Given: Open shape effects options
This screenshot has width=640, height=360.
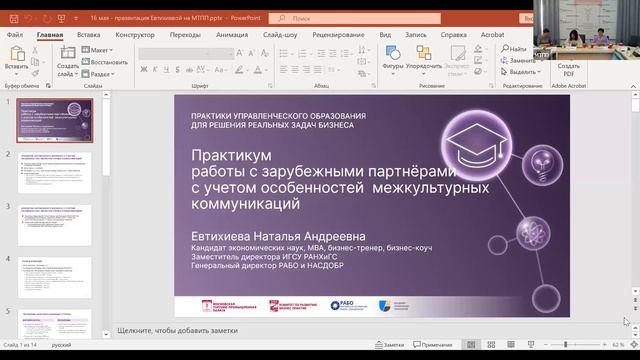Looking at the screenshot, I should (478, 71).
